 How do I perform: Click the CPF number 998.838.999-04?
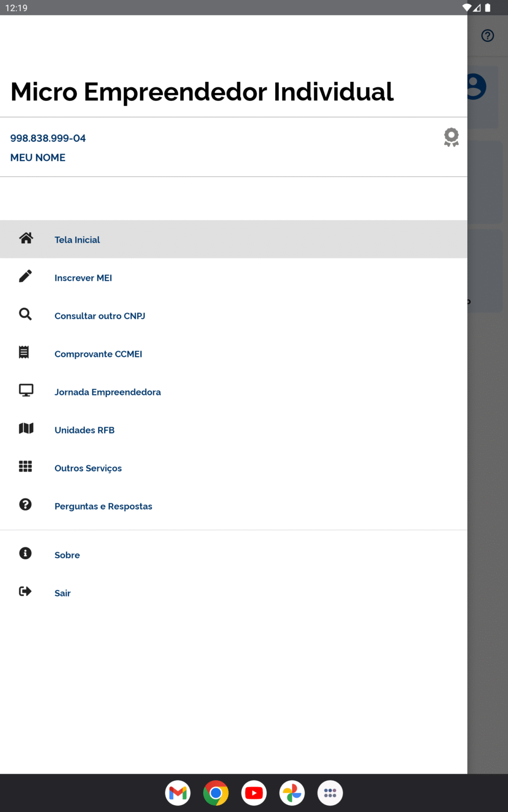click(48, 138)
